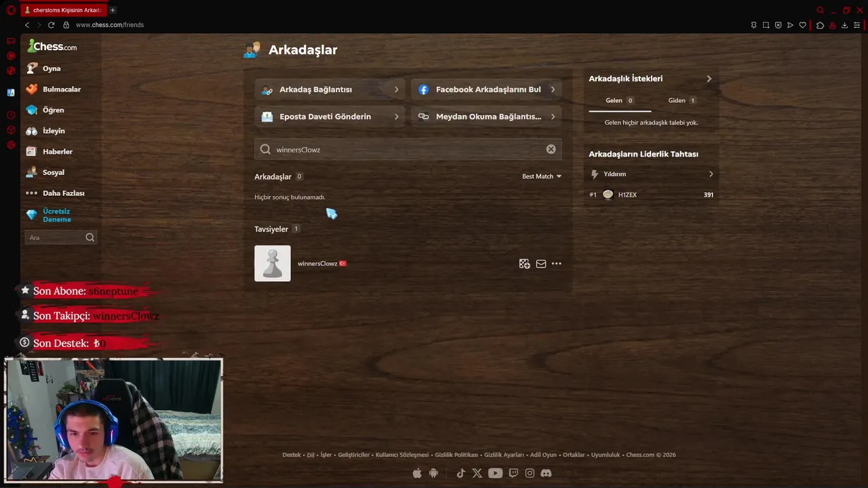
Task: Click chevron on Arkadaş Bağlantısı row
Action: coord(397,89)
